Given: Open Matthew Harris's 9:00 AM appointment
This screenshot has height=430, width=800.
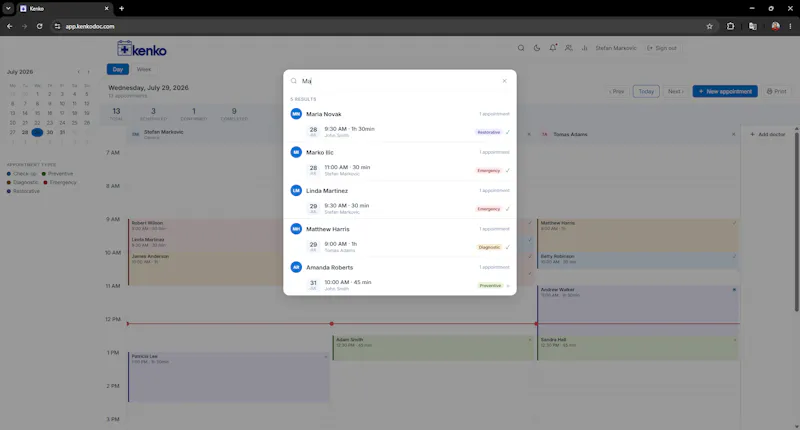Looking at the screenshot, I should point(400,246).
